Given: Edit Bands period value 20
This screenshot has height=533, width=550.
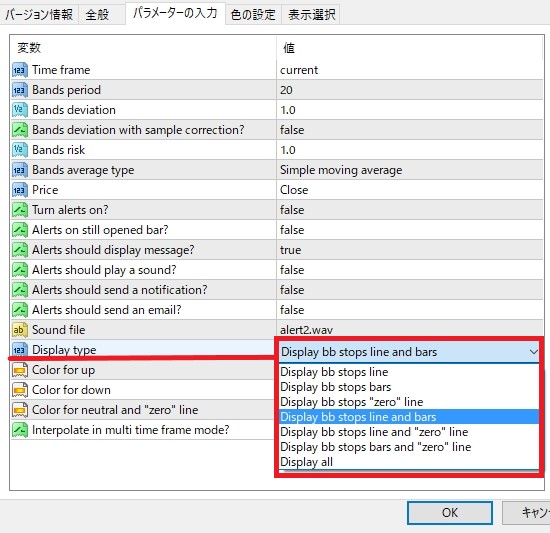Looking at the screenshot, I should 410,90.
